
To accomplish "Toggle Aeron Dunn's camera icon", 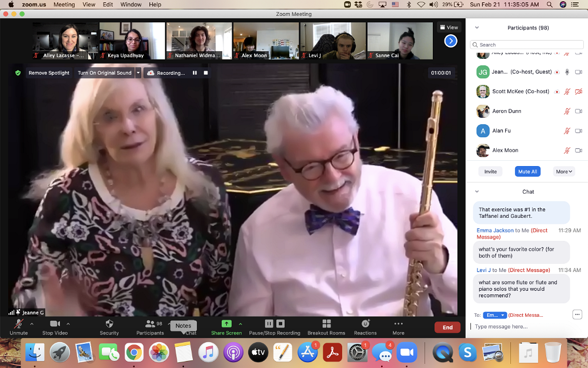I will click(x=579, y=111).
